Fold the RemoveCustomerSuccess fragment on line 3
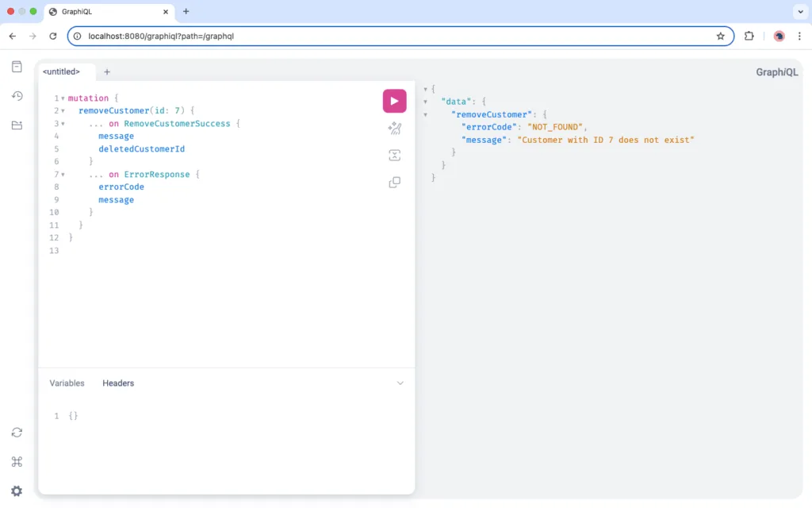 [63, 124]
